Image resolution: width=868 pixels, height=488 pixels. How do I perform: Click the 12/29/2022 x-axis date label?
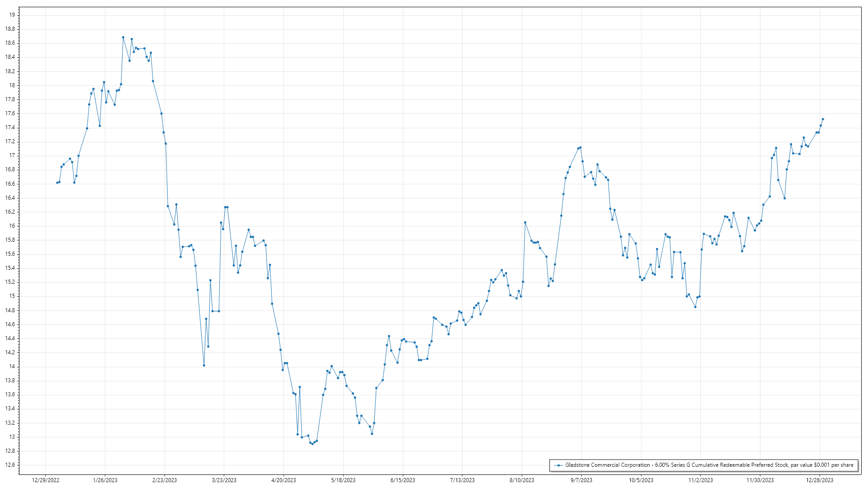[x=46, y=480]
